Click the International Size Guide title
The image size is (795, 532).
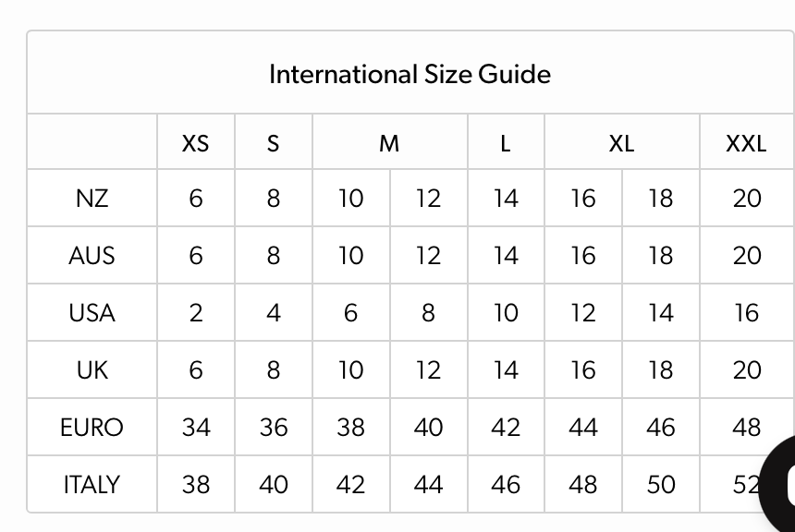tap(410, 74)
